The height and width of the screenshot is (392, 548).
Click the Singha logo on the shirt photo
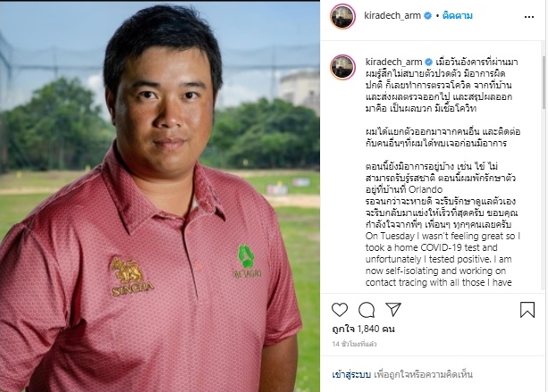(132, 277)
